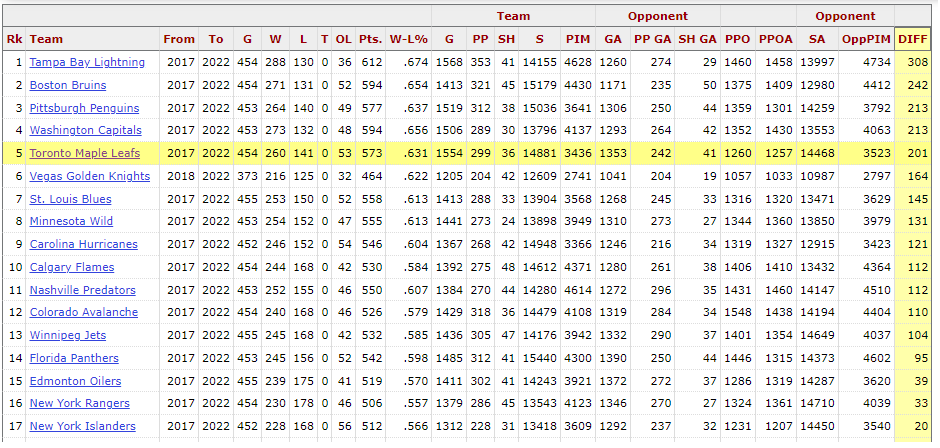
Task: Sort by the L losses column header
Action: click(303, 39)
